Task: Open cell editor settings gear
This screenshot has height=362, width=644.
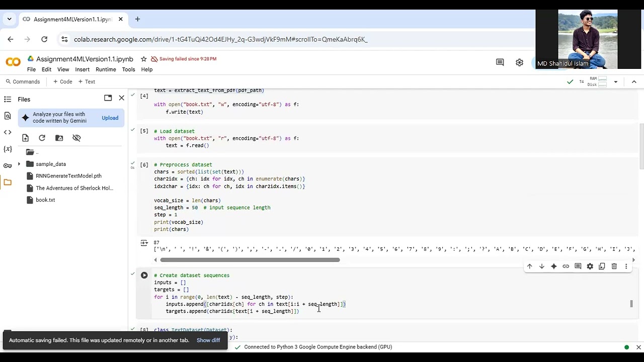Action: pos(590,266)
